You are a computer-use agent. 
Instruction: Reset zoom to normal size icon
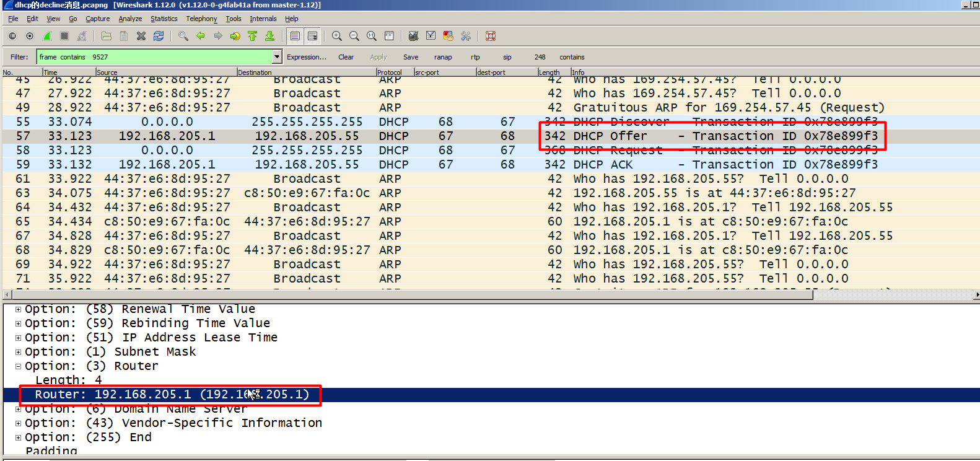(x=372, y=36)
